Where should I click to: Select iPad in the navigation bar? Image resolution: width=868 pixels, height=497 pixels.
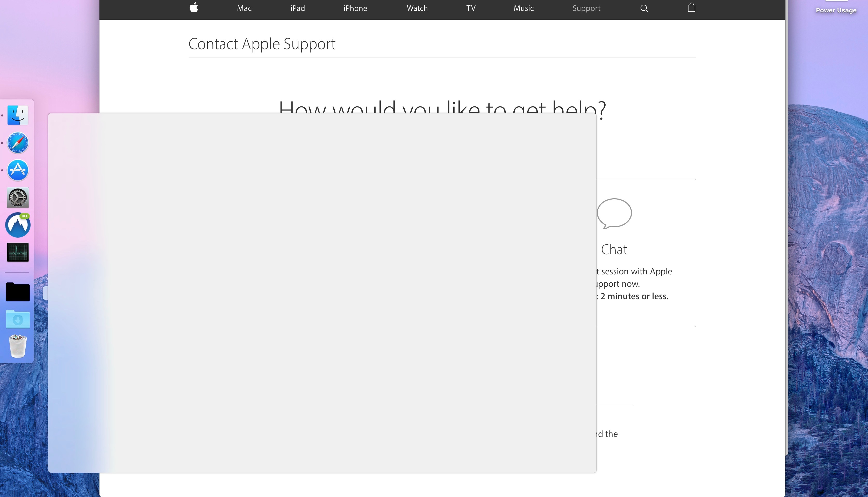point(297,8)
